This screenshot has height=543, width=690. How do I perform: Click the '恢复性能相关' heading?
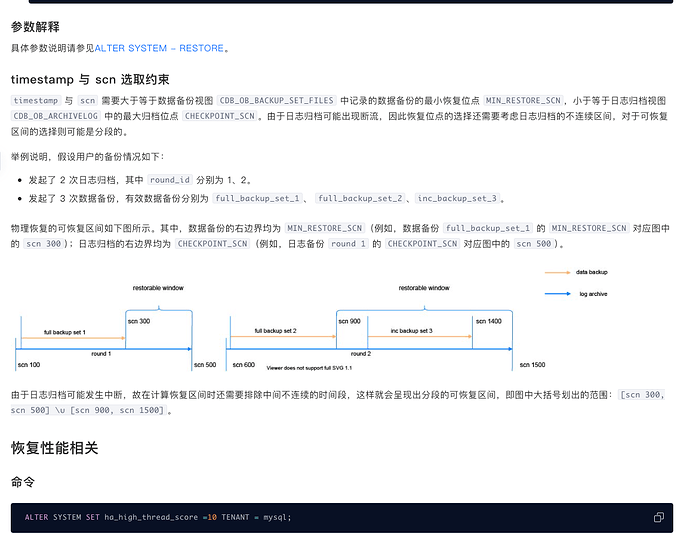pos(55,448)
